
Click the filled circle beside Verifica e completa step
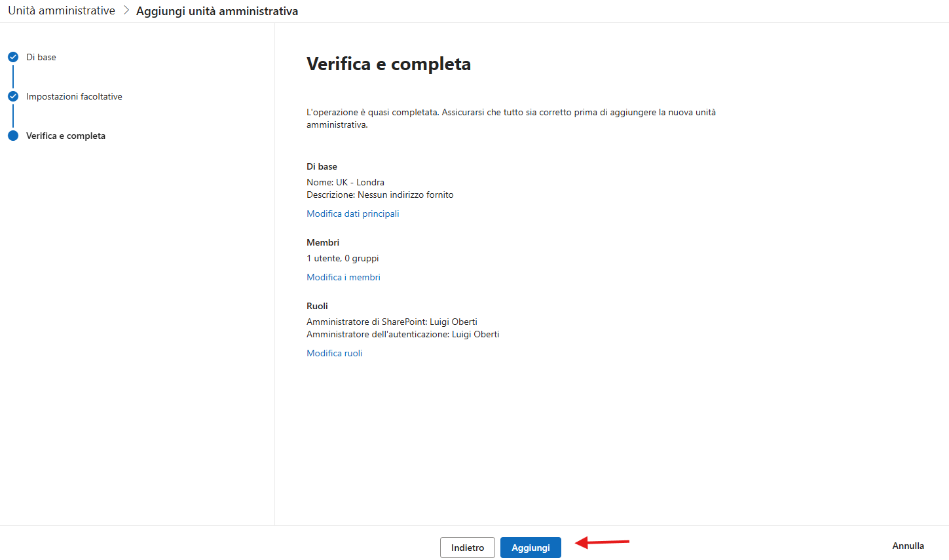click(x=13, y=136)
